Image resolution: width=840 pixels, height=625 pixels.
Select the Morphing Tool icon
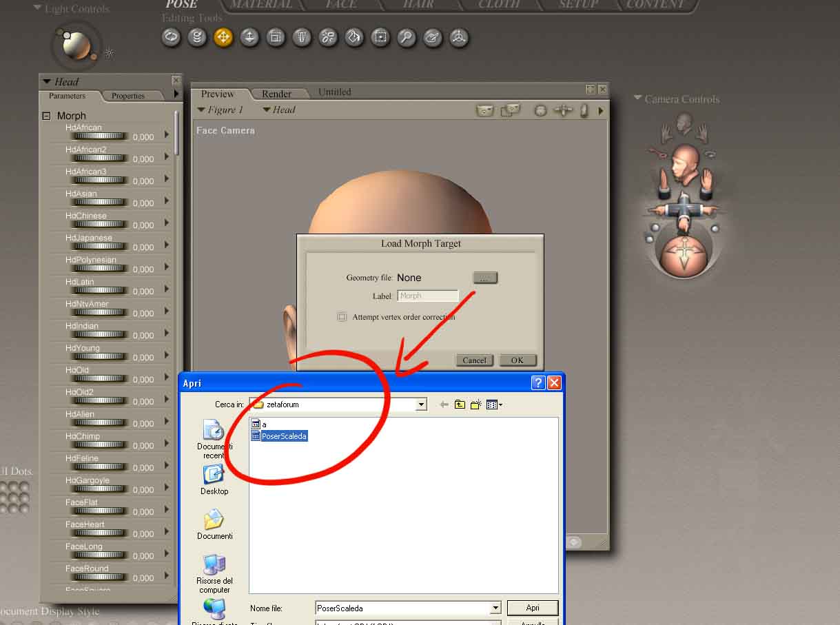[433, 37]
